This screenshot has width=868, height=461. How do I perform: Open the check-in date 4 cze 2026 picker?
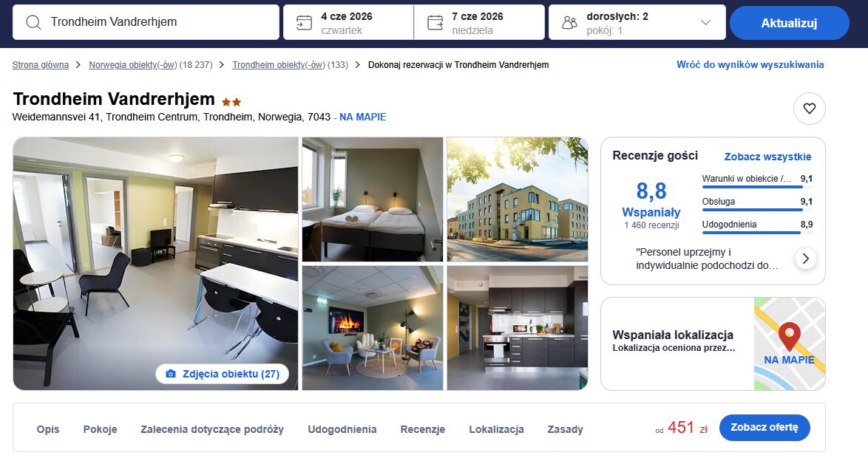[348, 23]
